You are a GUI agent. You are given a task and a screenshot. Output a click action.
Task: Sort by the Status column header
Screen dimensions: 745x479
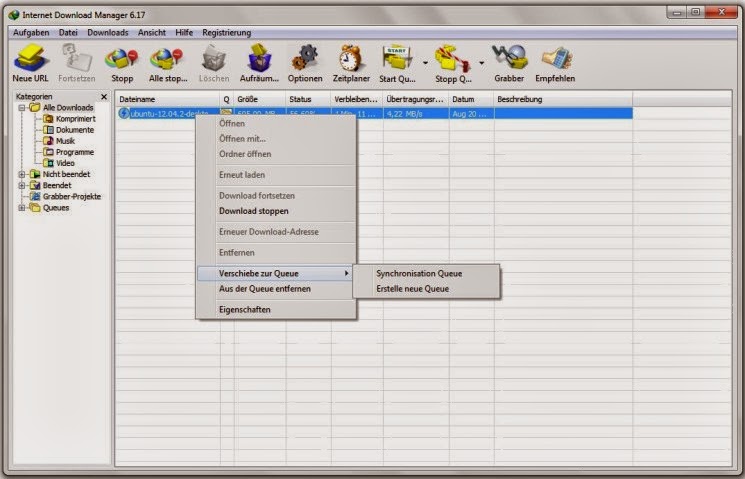pyautogui.click(x=308, y=99)
